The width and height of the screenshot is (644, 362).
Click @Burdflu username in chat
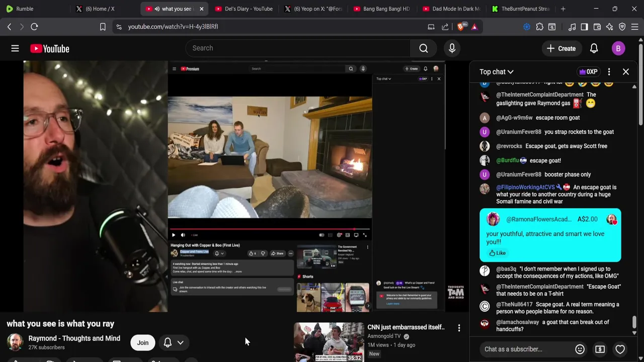pyautogui.click(x=507, y=160)
